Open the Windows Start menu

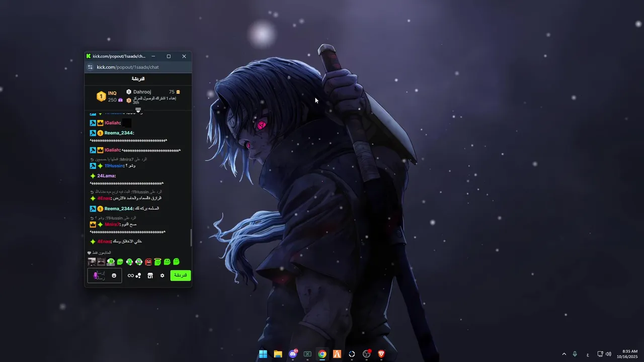point(263,354)
